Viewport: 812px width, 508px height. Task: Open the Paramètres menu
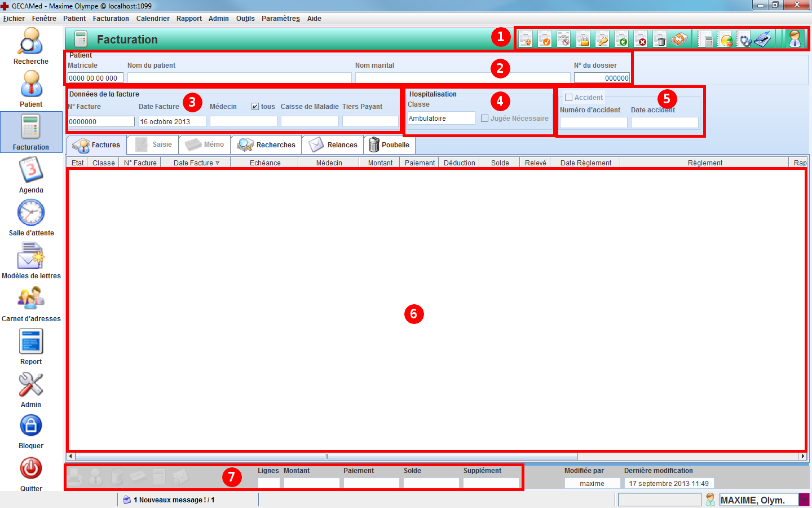point(280,19)
